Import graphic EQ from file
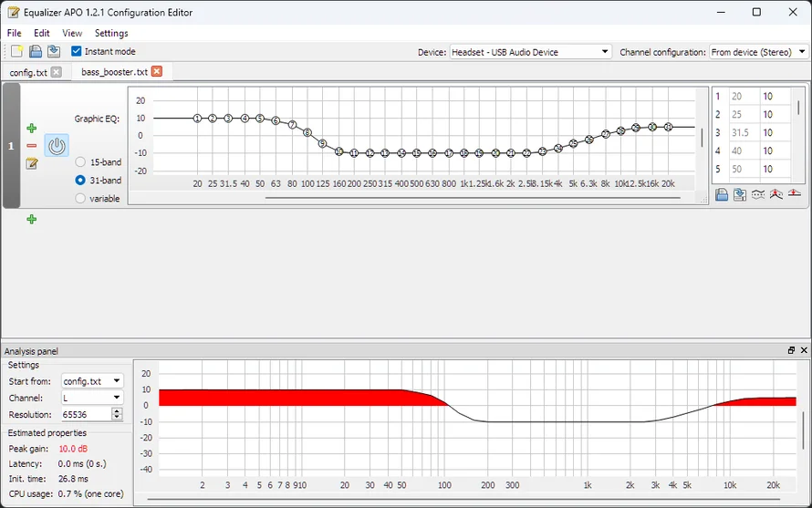 pos(722,194)
